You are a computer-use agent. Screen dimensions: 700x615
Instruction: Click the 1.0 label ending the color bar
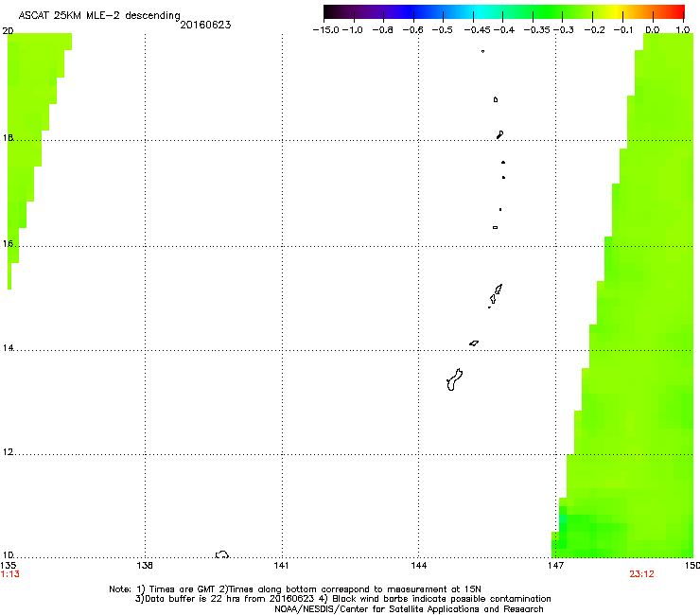pyautogui.click(x=683, y=30)
